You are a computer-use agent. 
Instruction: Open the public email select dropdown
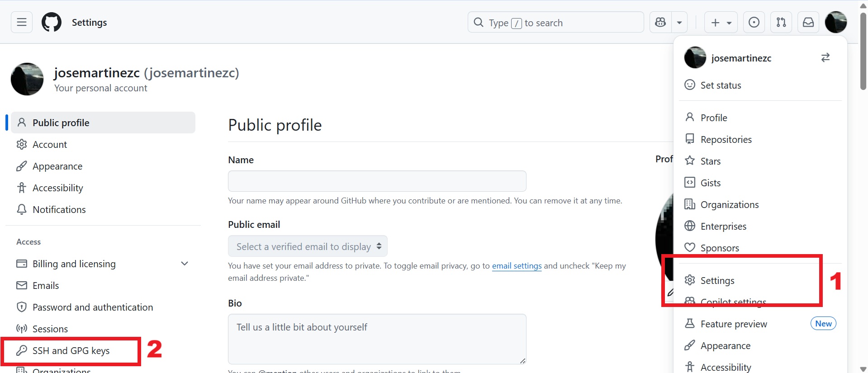[x=308, y=246]
